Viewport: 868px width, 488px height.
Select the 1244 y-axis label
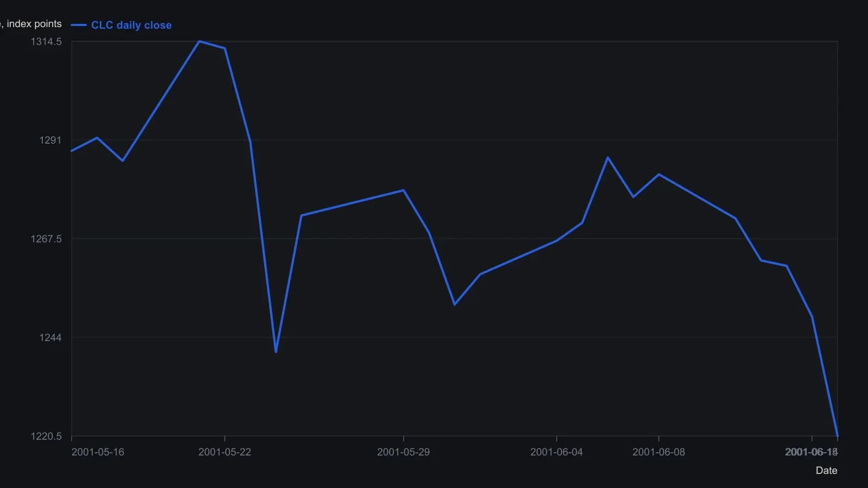click(50, 338)
